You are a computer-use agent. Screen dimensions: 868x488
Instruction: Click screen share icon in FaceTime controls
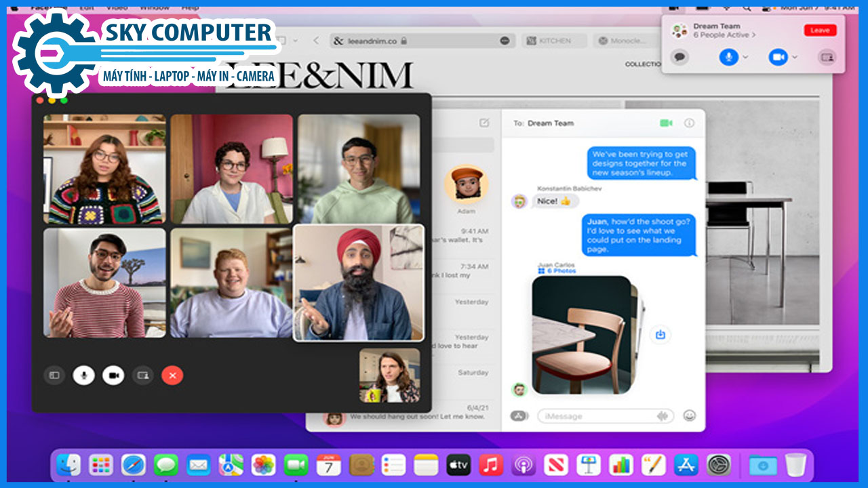pyautogui.click(x=142, y=375)
